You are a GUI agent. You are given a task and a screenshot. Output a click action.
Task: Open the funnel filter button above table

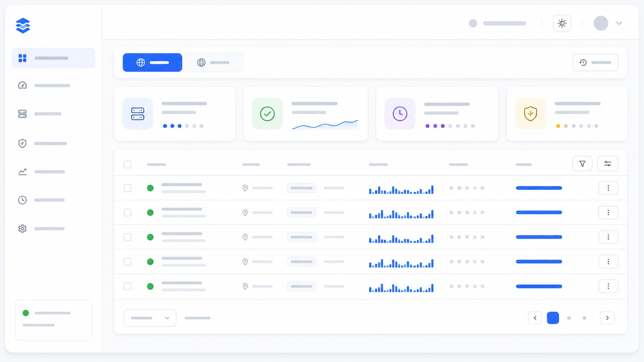pos(582,164)
